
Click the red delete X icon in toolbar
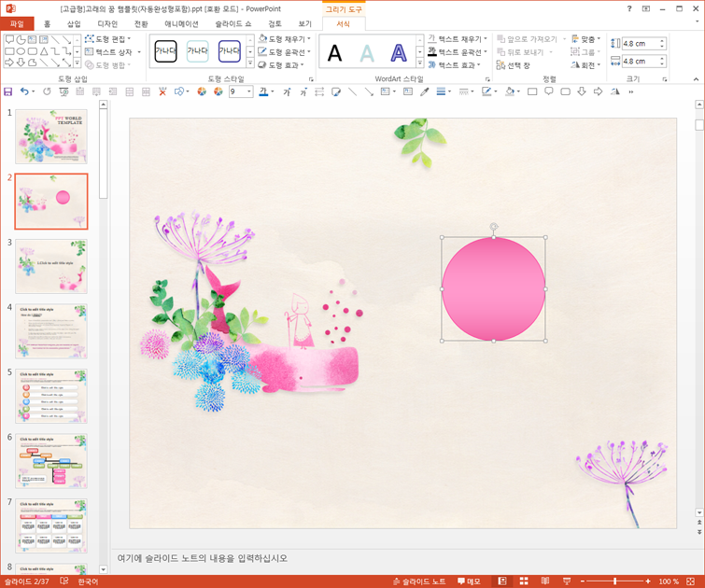[x=162, y=91]
